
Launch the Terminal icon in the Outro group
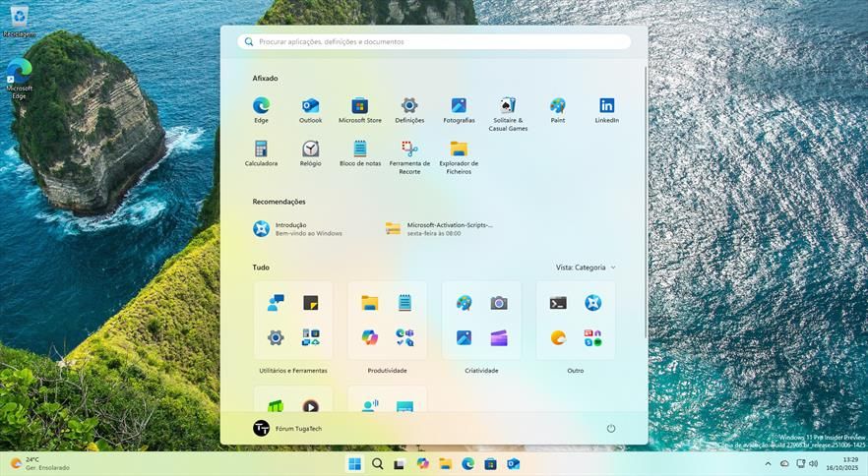[x=558, y=303]
